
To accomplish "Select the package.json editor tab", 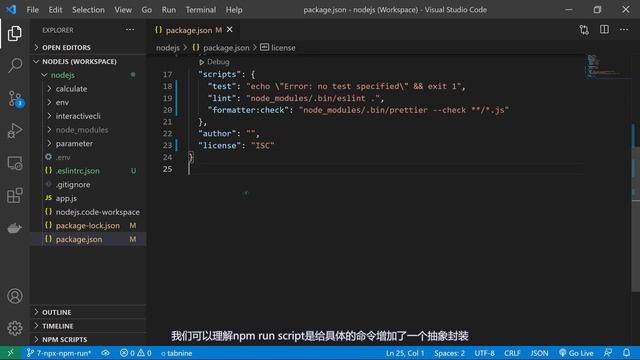I will point(193,30).
